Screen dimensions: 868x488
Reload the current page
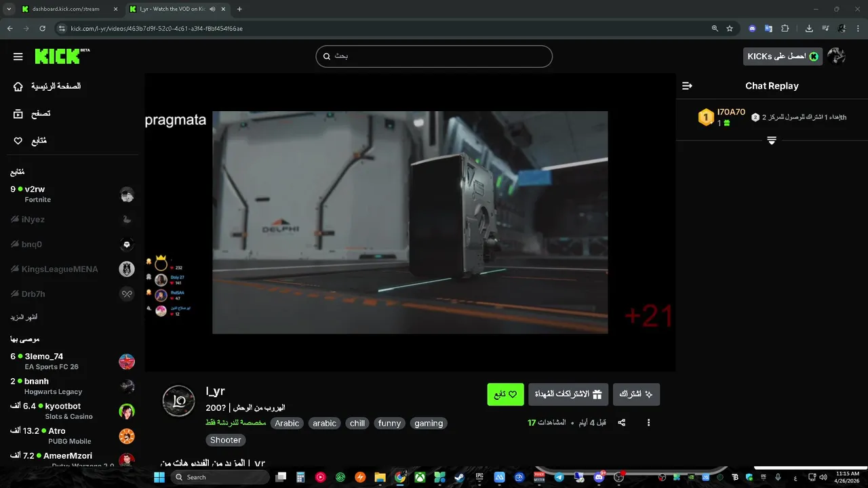(42, 28)
